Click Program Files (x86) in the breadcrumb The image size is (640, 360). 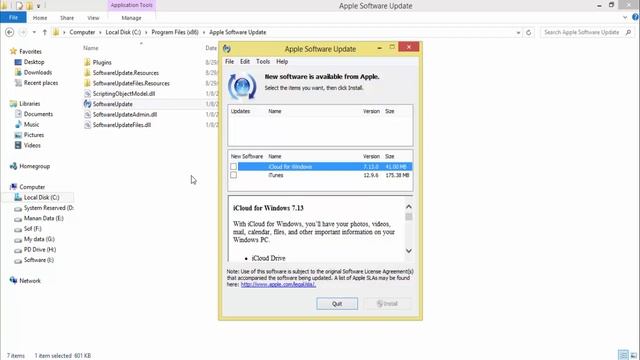(x=175, y=32)
